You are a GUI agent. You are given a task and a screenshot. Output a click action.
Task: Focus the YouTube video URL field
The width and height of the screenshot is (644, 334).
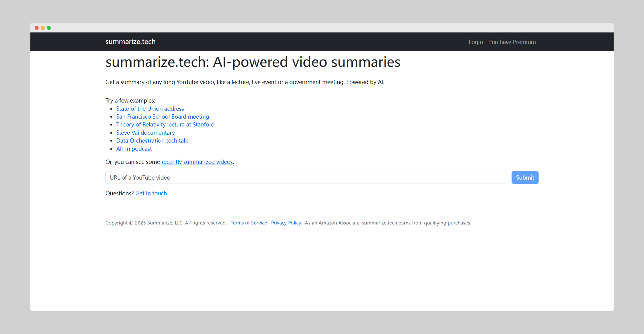(x=306, y=177)
